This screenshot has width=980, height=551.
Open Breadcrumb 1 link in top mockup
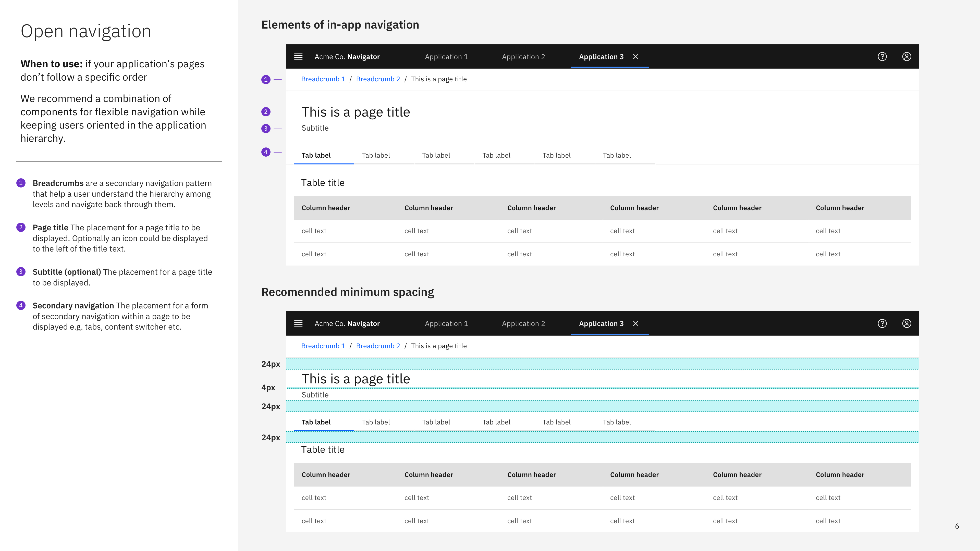(323, 79)
